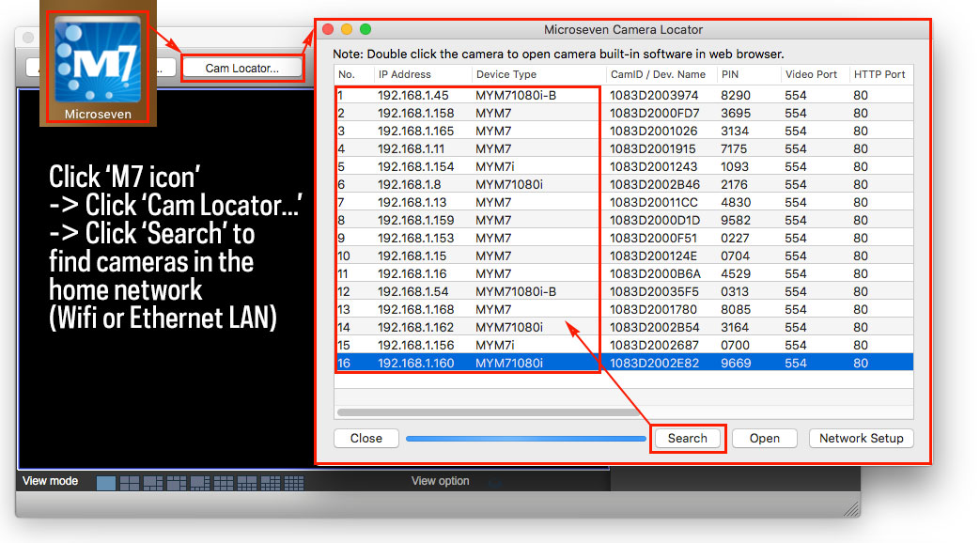Switch to the 2x2 four-camera view mode

click(x=130, y=482)
